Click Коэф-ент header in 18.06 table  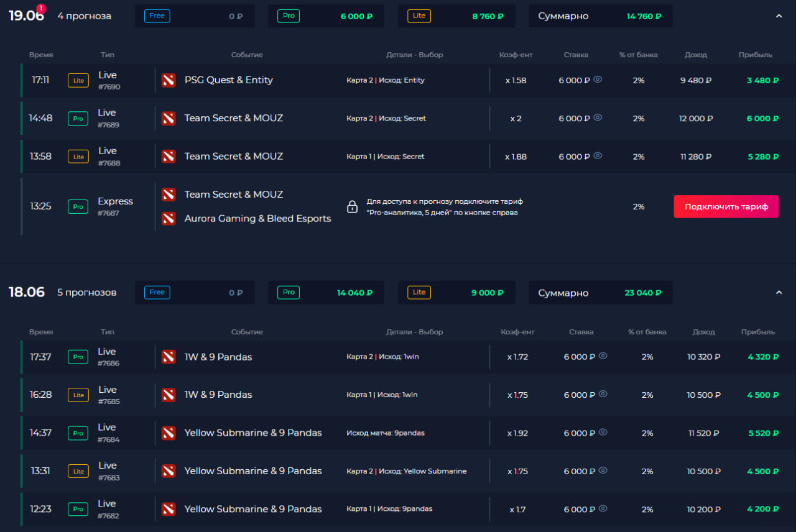(517, 332)
